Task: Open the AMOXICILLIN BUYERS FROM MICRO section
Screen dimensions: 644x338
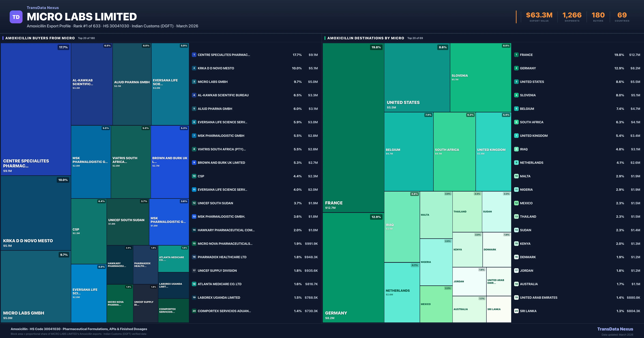Action: 40,38
